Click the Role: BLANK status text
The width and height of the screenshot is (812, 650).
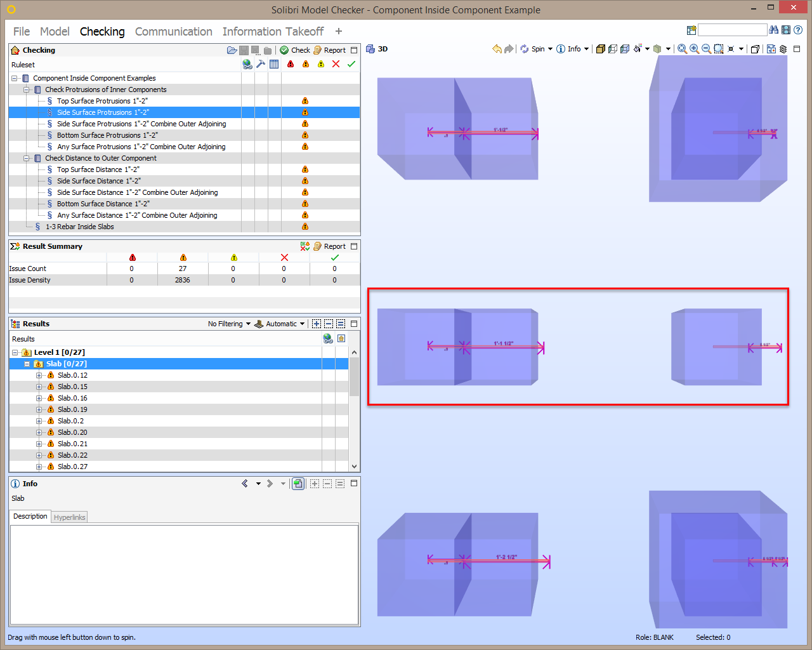coord(655,637)
